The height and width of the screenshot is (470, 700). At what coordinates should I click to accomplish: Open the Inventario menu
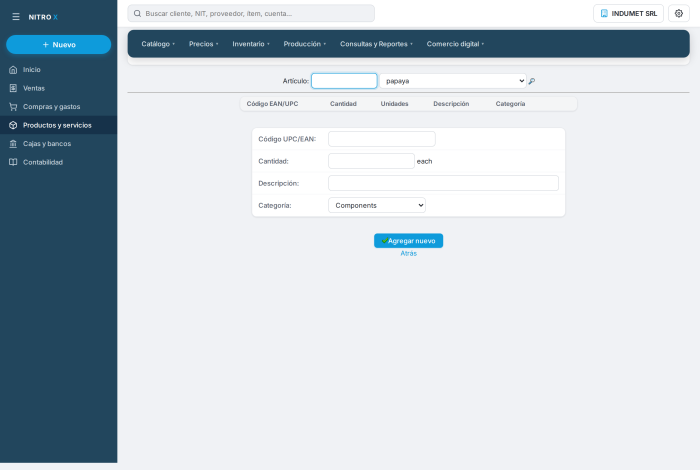pos(251,44)
